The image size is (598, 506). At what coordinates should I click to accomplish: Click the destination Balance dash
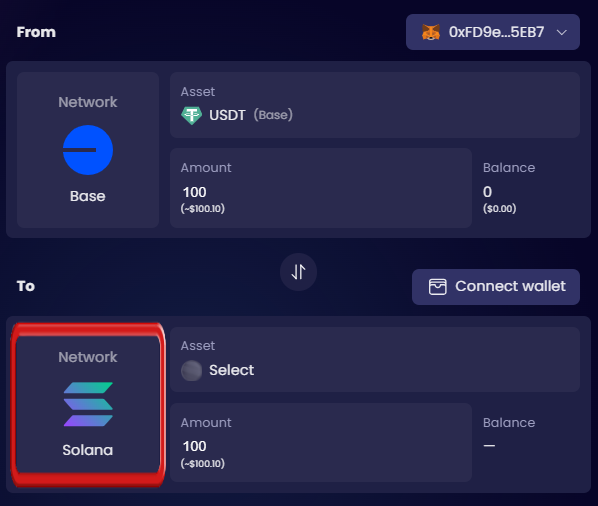click(x=489, y=445)
